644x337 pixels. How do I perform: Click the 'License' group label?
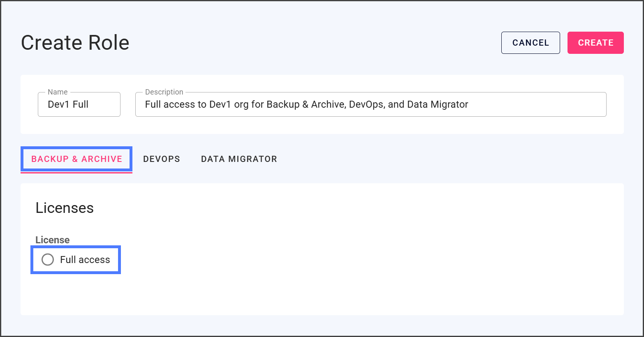click(x=52, y=240)
